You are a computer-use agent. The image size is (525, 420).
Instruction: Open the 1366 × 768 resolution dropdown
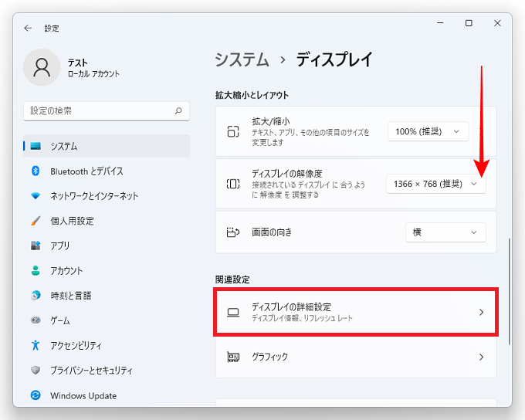click(x=436, y=184)
